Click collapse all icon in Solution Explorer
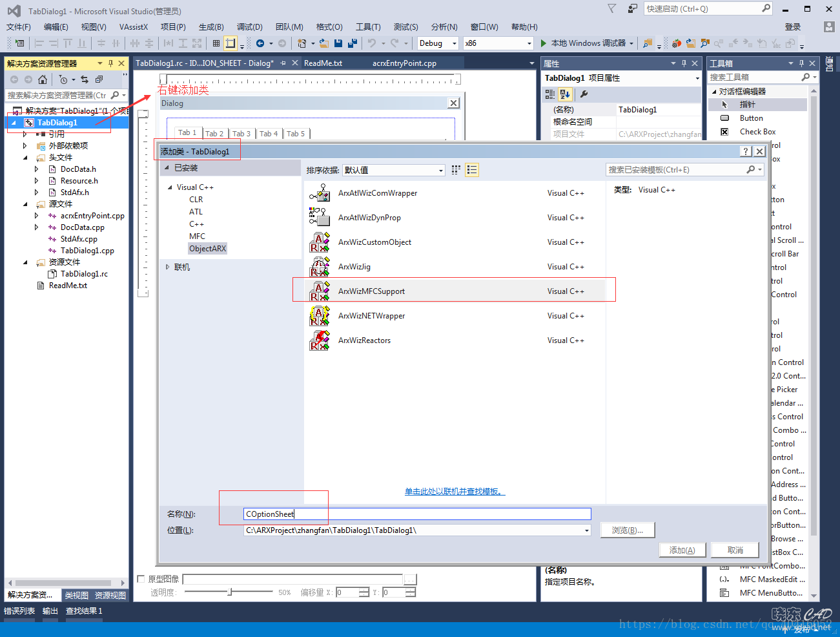Viewport: 840px width, 637px height. [99, 79]
